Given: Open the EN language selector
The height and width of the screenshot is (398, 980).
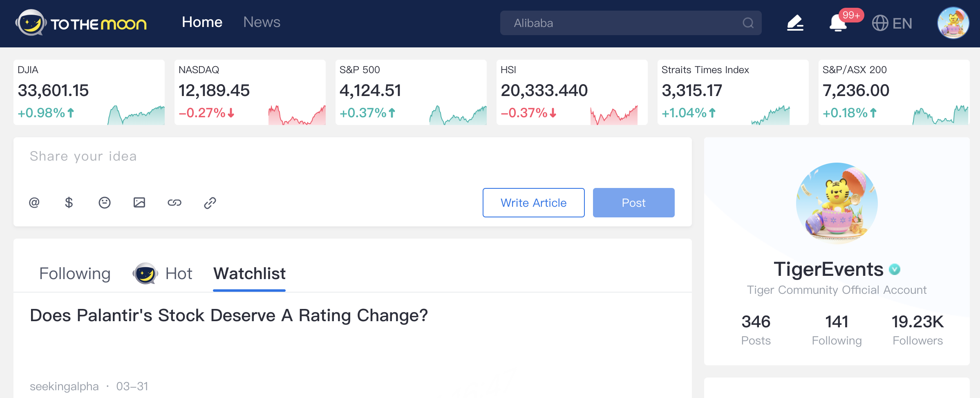Looking at the screenshot, I should 892,23.
